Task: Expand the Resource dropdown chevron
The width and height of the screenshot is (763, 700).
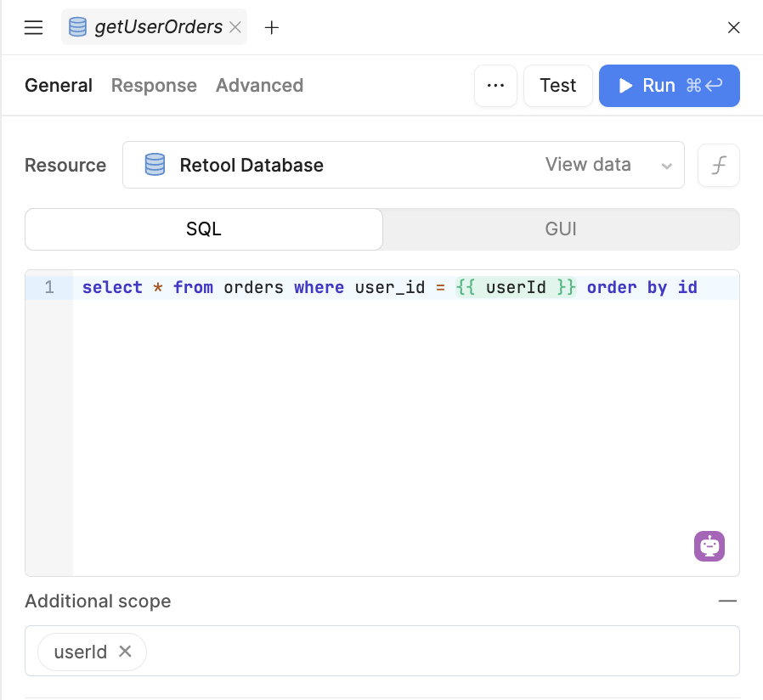Action: tap(667, 166)
